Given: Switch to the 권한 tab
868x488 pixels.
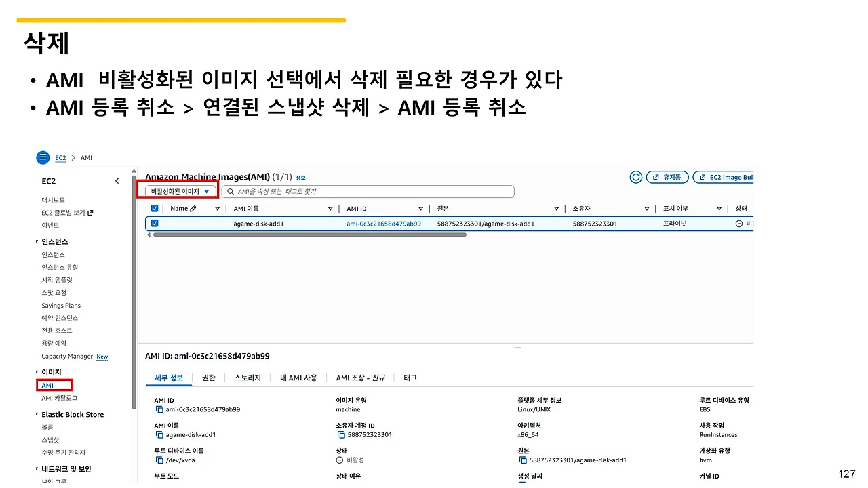Looking at the screenshot, I should (x=208, y=378).
